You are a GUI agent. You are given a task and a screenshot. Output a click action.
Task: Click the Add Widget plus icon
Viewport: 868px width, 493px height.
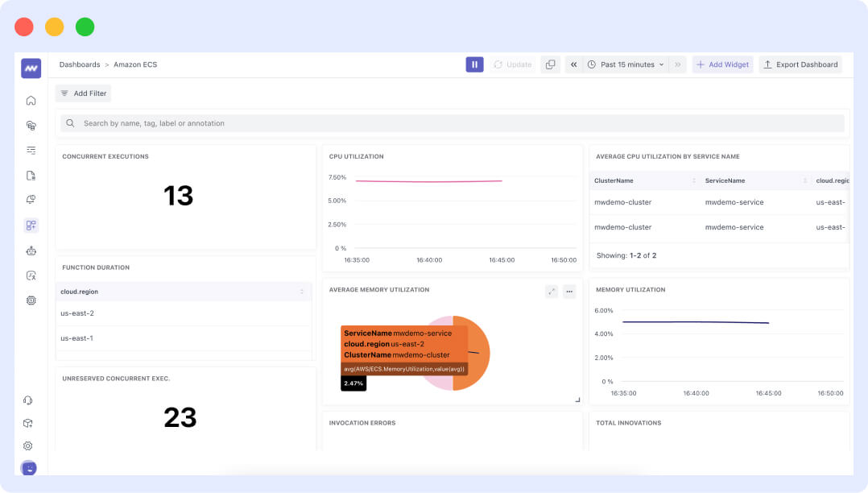(x=701, y=64)
